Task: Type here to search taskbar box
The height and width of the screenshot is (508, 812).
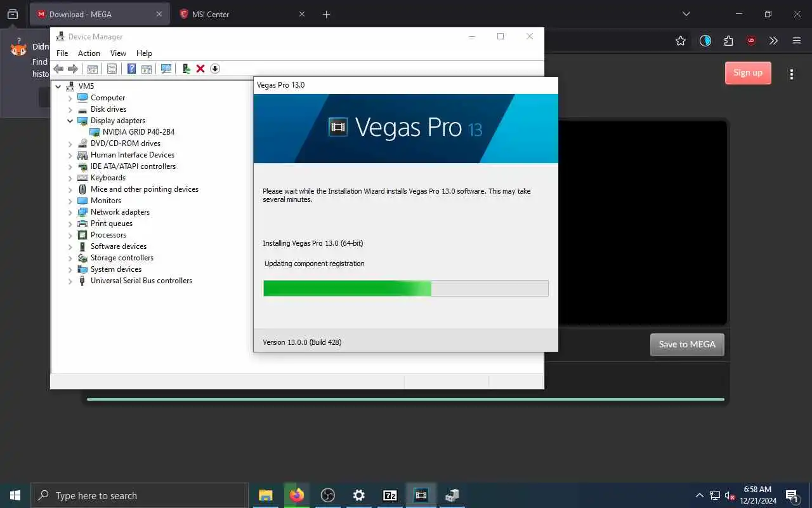Action: (140, 495)
